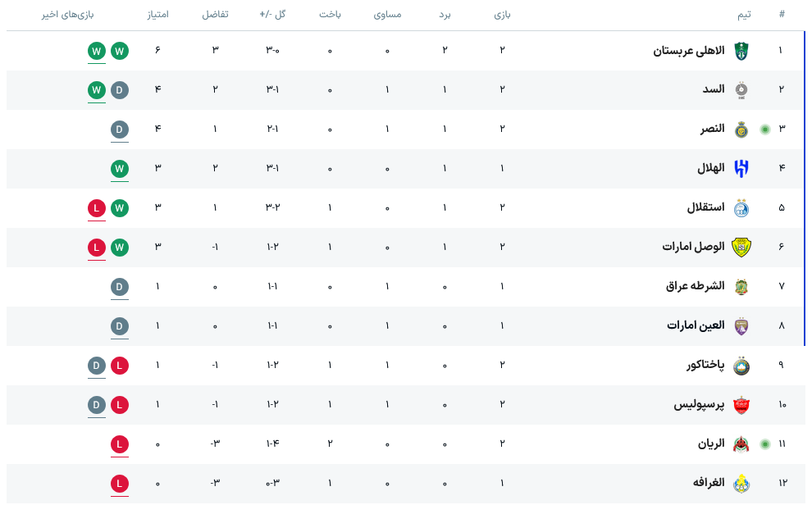Click the بازی‌های اخیر column header
Screen dimensions: 812x514
pyautogui.click(x=68, y=15)
